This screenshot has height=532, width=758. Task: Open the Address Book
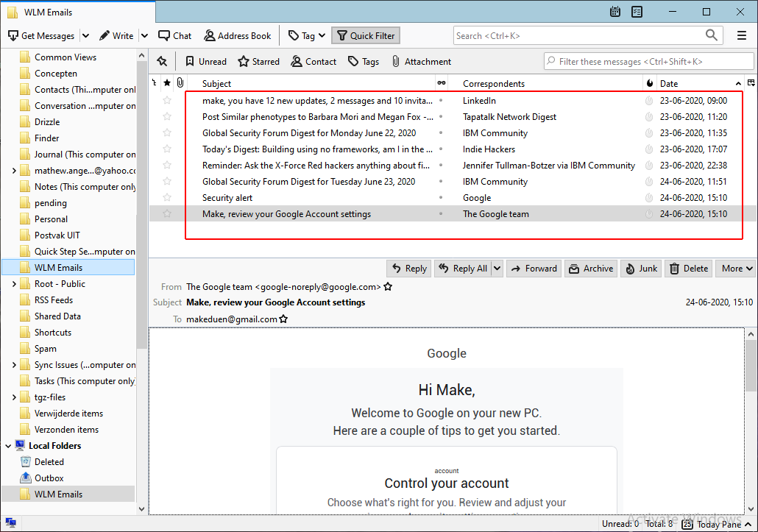[x=238, y=36]
